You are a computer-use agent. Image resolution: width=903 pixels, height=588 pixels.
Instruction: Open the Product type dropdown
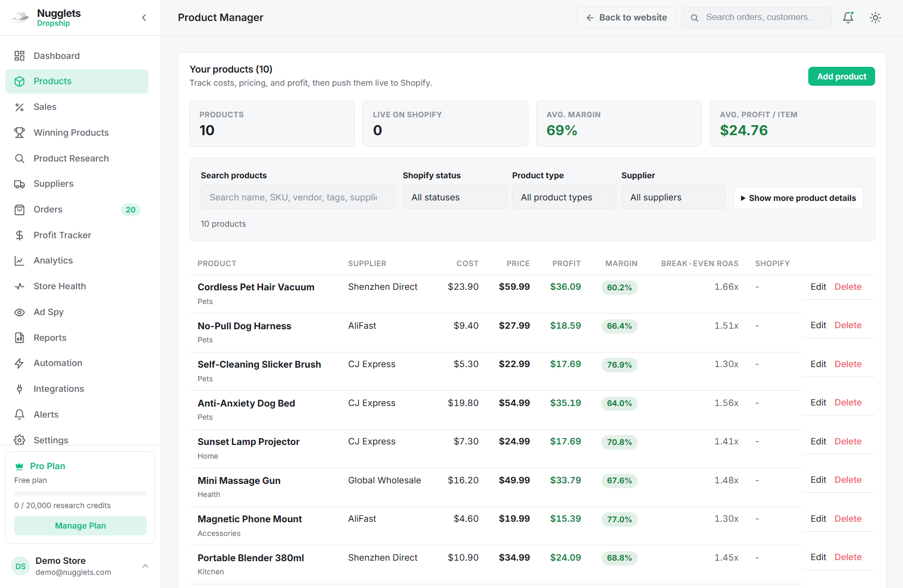(x=564, y=197)
